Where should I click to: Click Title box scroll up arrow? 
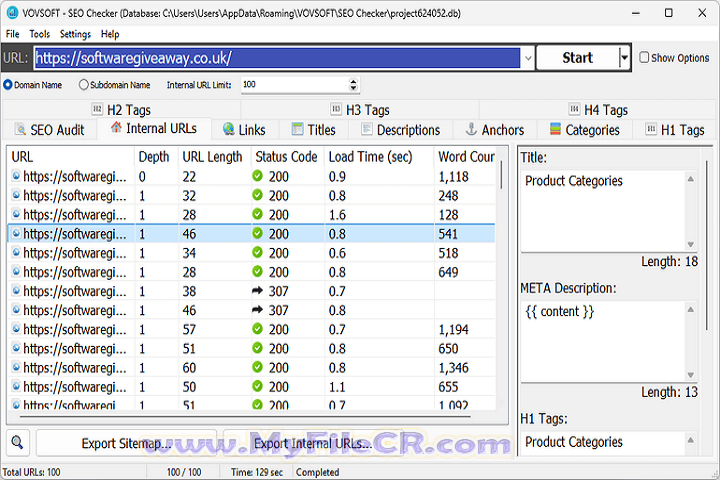(x=690, y=179)
